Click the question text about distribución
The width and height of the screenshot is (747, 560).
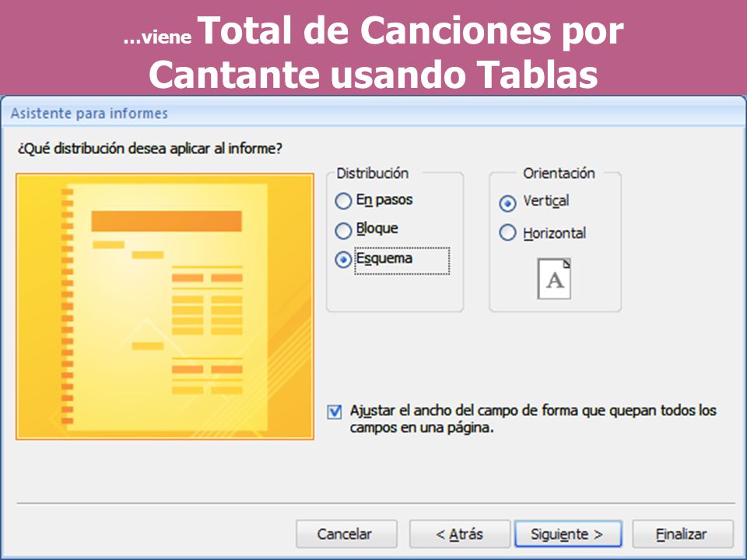(x=149, y=149)
